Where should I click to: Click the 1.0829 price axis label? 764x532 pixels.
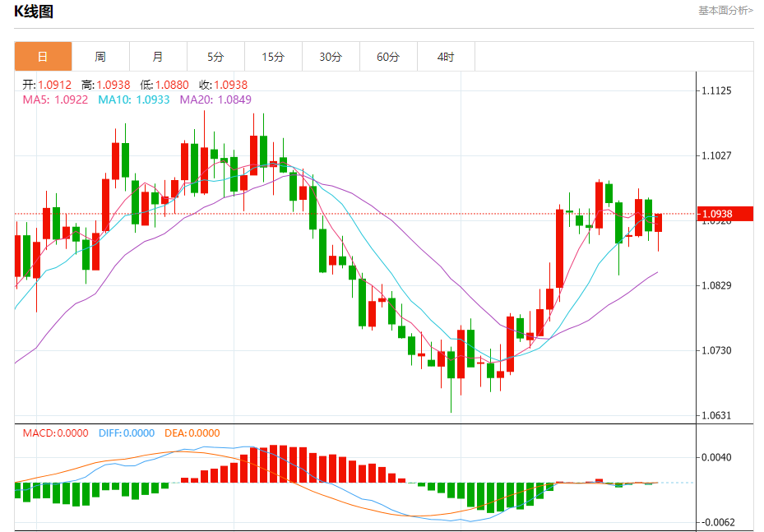(716, 285)
